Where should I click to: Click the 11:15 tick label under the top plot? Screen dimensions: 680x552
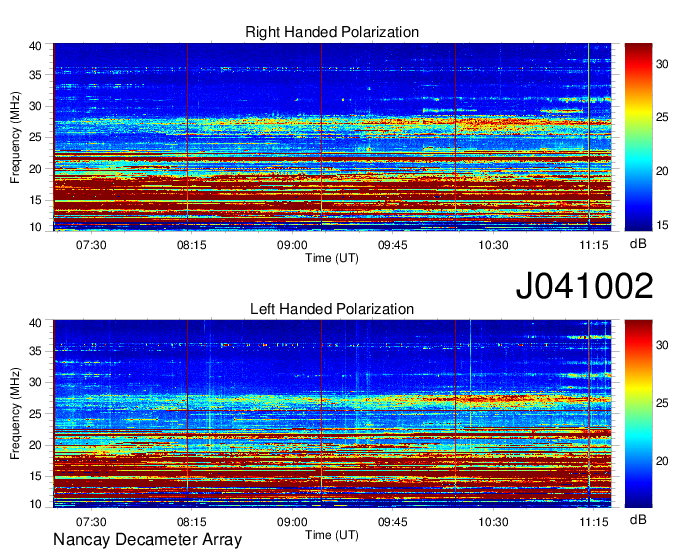pyautogui.click(x=594, y=245)
